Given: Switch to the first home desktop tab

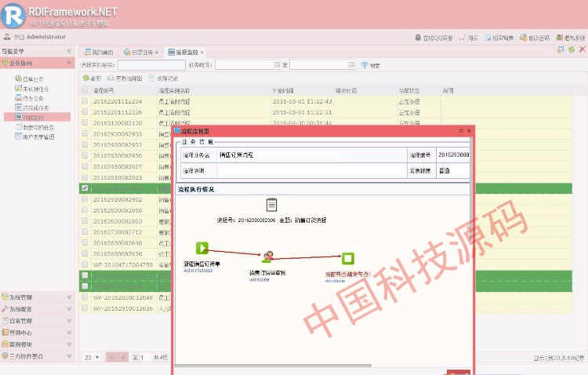Looking at the screenshot, I should [x=99, y=53].
